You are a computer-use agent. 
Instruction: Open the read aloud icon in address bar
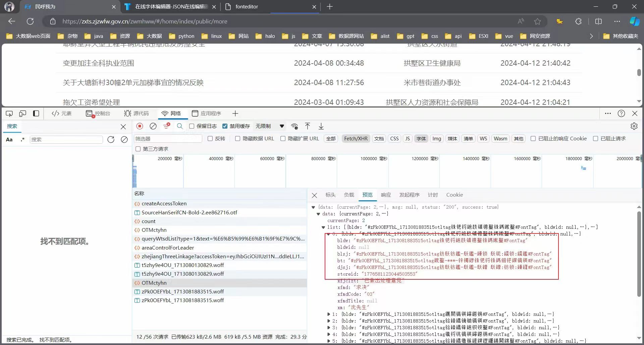click(x=521, y=21)
